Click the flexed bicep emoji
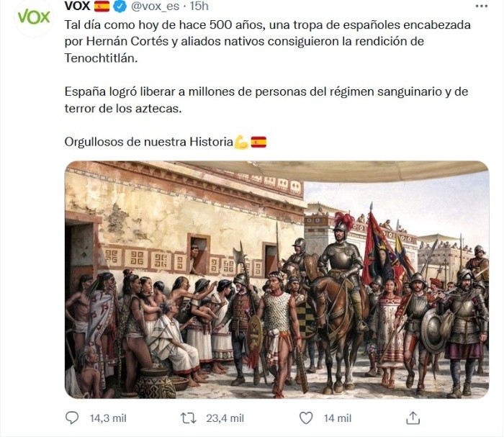This screenshot has width=504, height=437. 241,142
